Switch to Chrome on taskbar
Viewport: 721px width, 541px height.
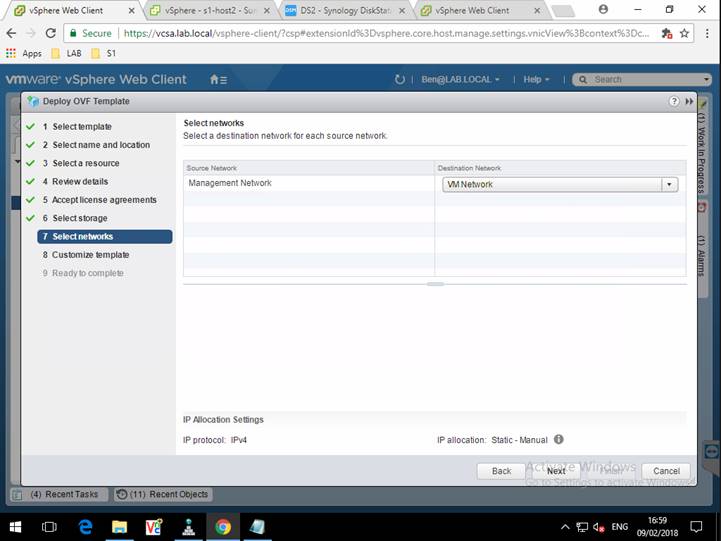tap(223, 527)
